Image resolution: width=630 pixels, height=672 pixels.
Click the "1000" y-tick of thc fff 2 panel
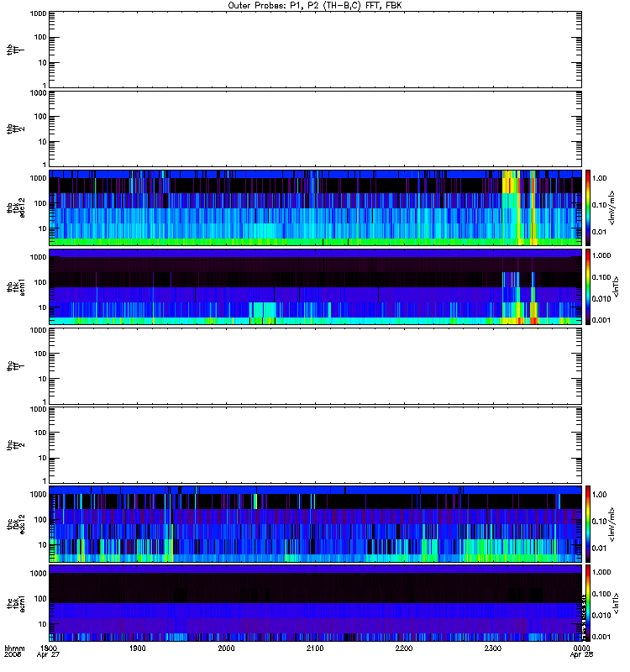point(38,409)
